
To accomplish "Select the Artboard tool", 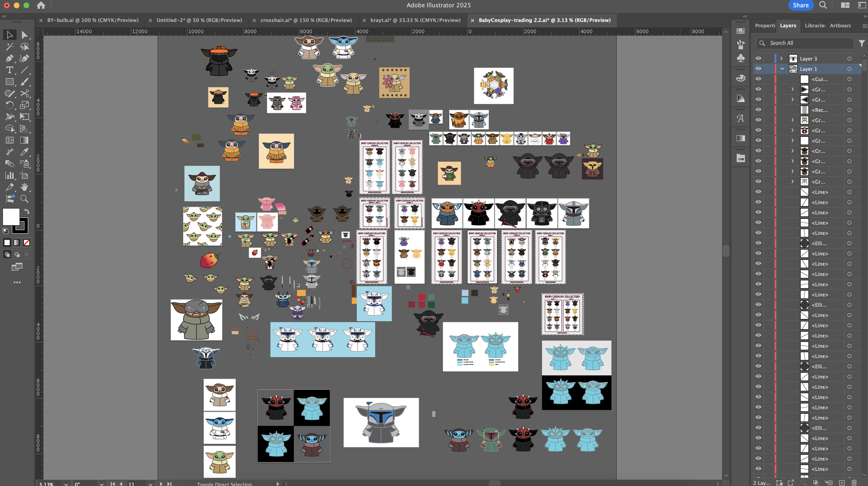I will click(24, 175).
